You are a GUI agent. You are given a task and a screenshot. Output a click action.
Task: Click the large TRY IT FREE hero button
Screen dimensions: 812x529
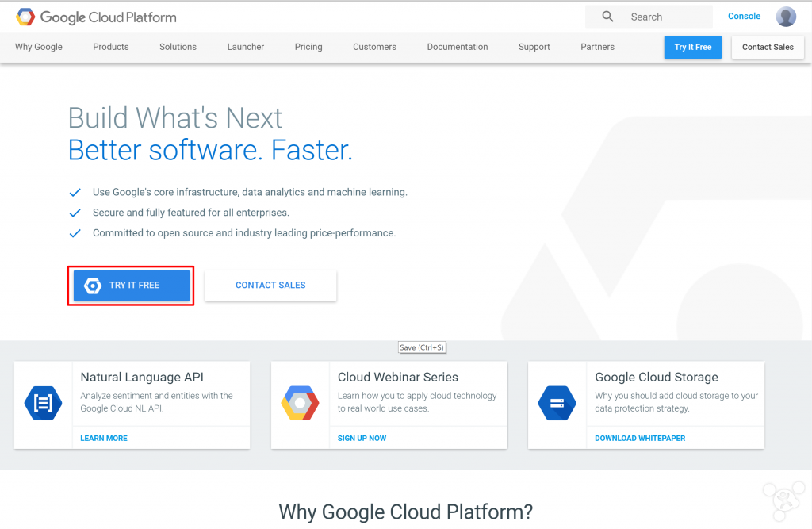tap(132, 285)
